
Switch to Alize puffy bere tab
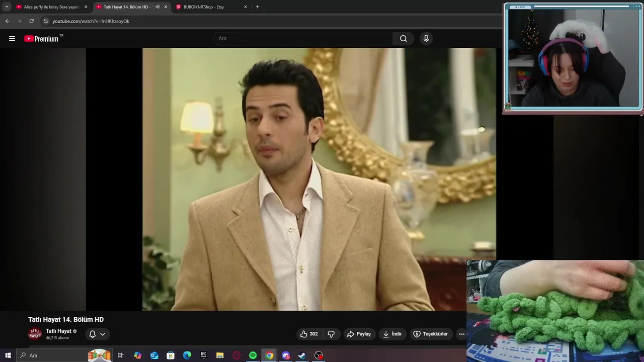pos(51,7)
